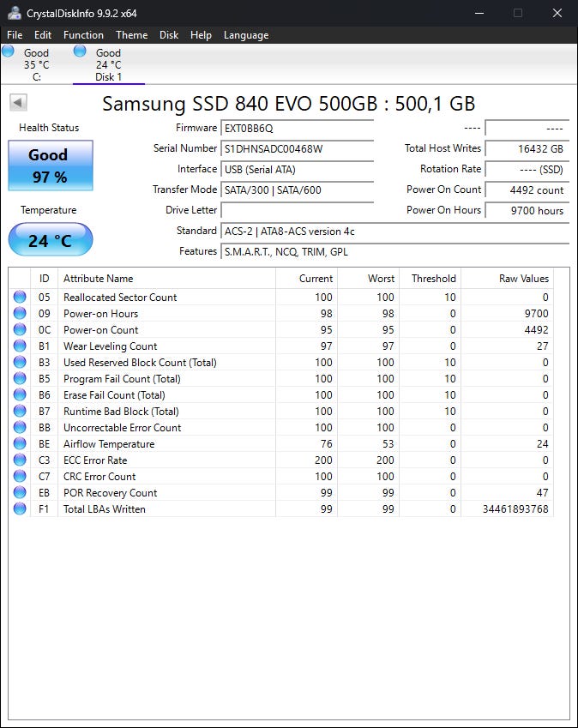Click status orb for CRC Error Count

point(20,475)
